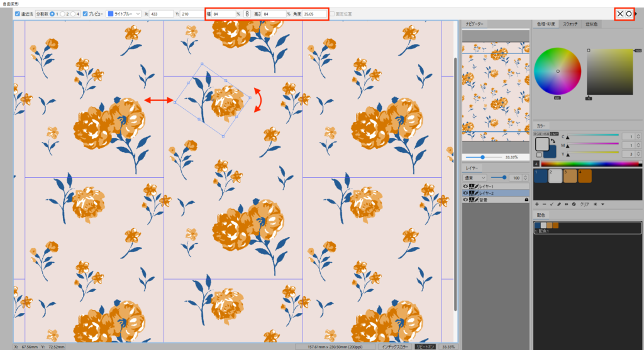Toggle the 固定位置 checkbox

332,14
